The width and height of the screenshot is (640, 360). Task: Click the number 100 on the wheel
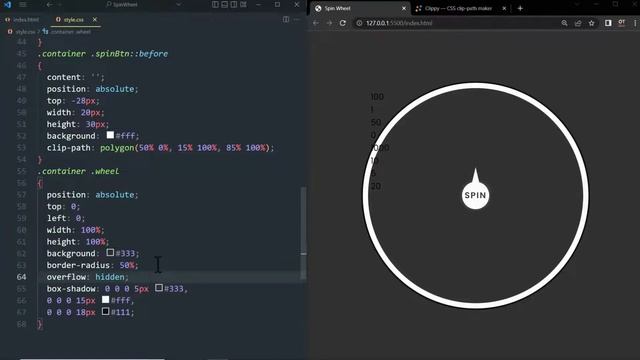pos(377,97)
